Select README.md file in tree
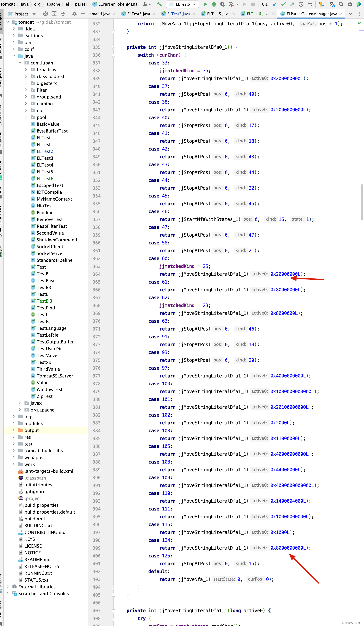The image size is (364, 626). 37,559
